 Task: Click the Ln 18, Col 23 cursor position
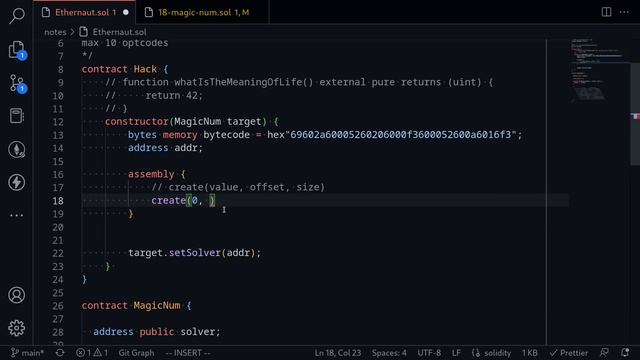tap(338, 353)
